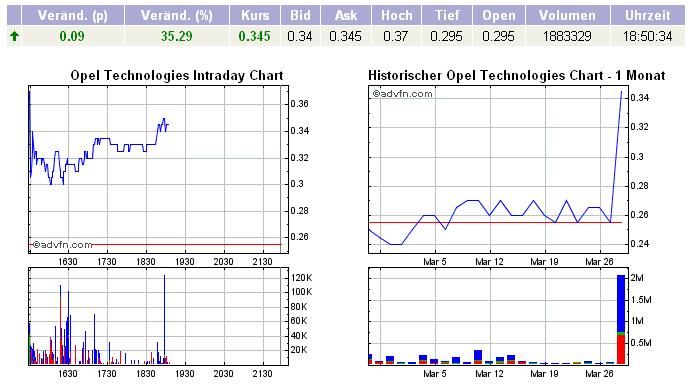Click the 'Historischer Opel Technologies Chart - 1 Monat' title

[x=516, y=76]
